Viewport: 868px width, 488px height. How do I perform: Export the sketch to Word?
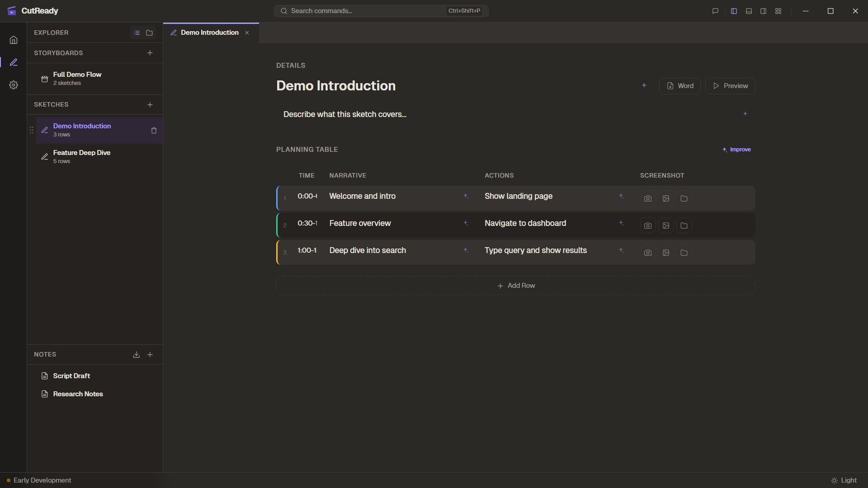(680, 86)
